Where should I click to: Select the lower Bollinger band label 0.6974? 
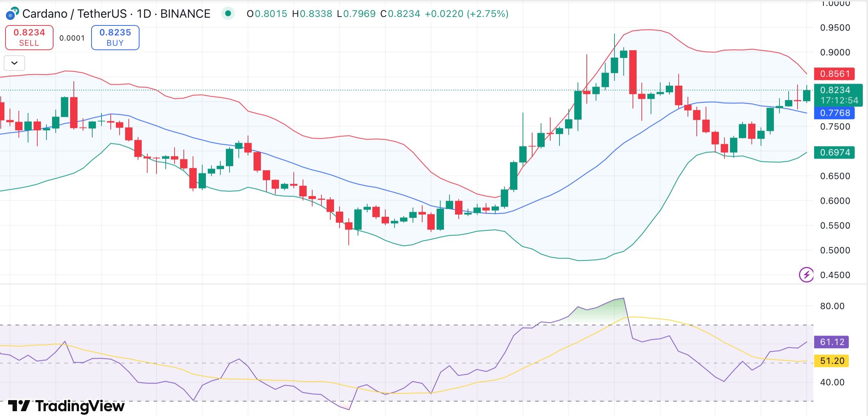click(x=834, y=152)
